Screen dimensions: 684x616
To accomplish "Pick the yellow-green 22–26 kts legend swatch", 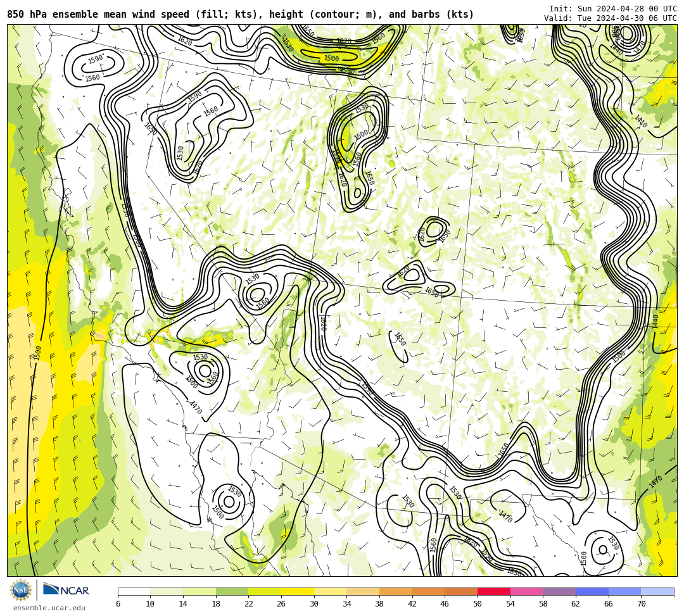I will (x=265, y=591).
